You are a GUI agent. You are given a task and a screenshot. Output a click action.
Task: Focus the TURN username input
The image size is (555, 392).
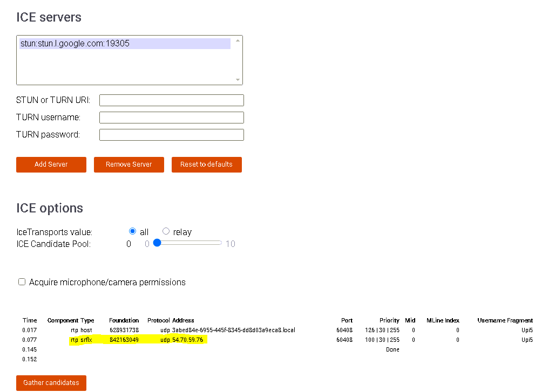point(171,118)
